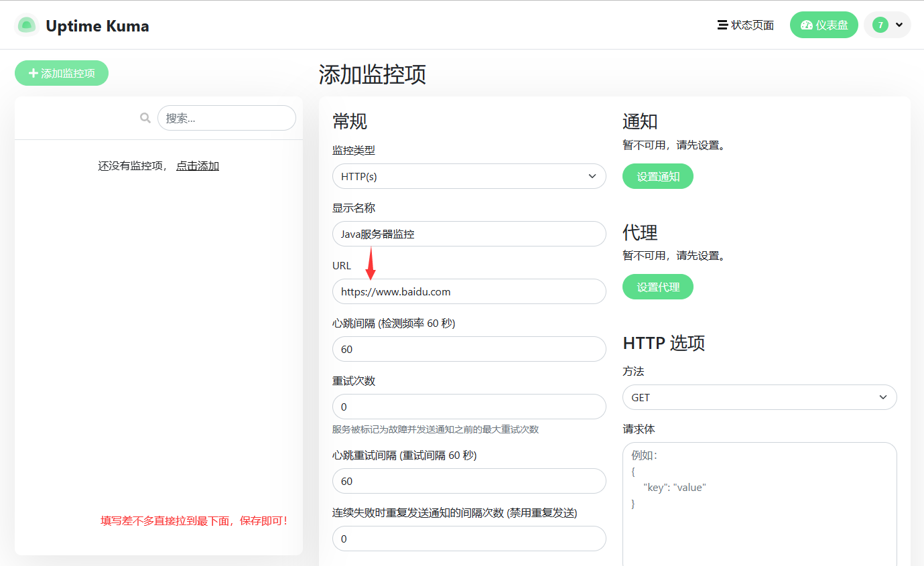Open the 状态页面 status page menu
This screenshot has width=924, height=566.
[x=745, y=25]
